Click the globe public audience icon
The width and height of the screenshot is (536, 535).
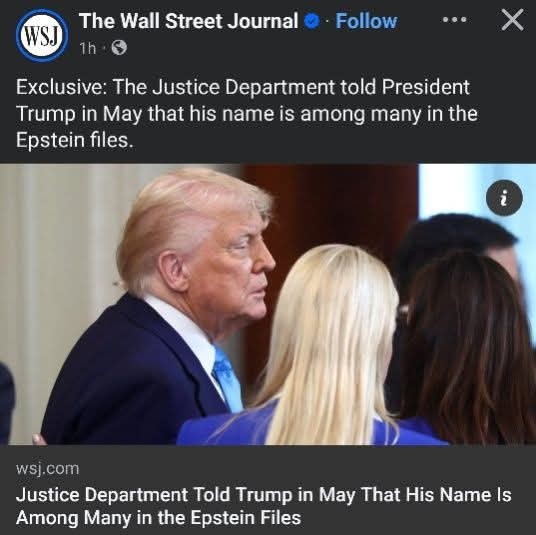pyautogui.click(x=119, y=48)
